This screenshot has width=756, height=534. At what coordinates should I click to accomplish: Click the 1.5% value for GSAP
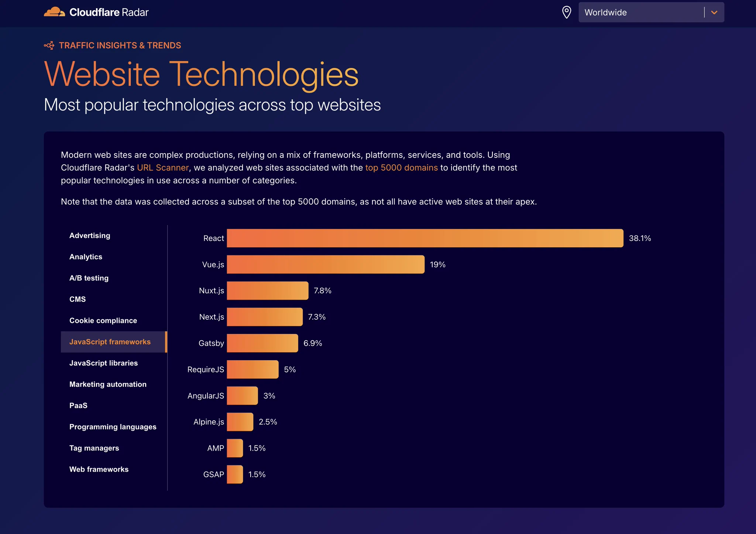click(x=257, y=474)
